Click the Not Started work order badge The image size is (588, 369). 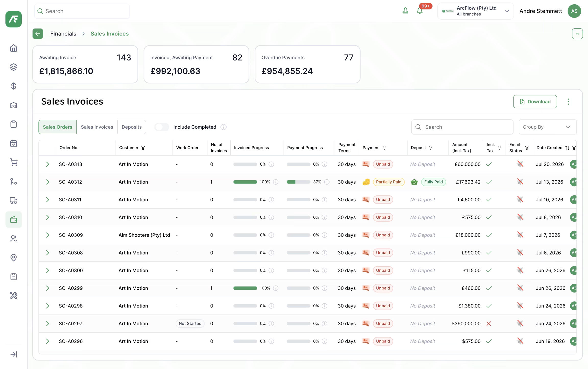point(190,324)
